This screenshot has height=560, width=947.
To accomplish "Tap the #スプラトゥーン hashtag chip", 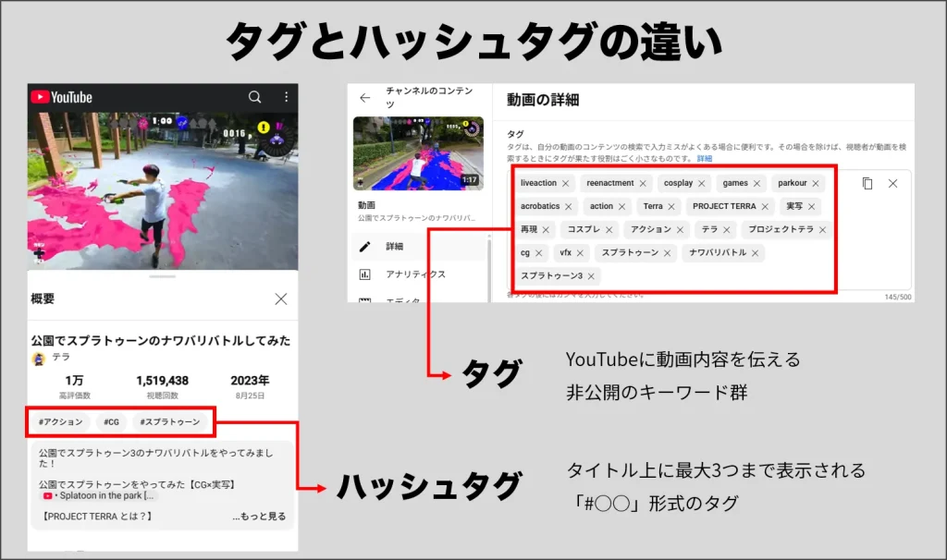I will pos(170,421).
